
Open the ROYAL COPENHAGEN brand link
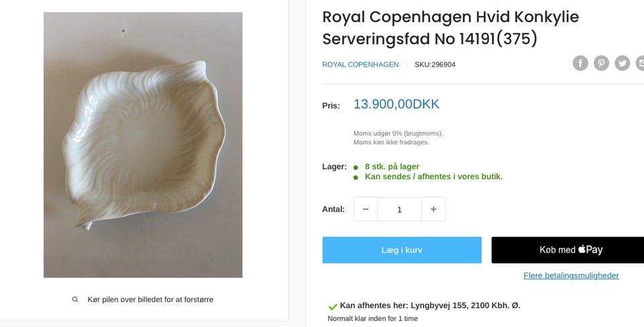360,64
